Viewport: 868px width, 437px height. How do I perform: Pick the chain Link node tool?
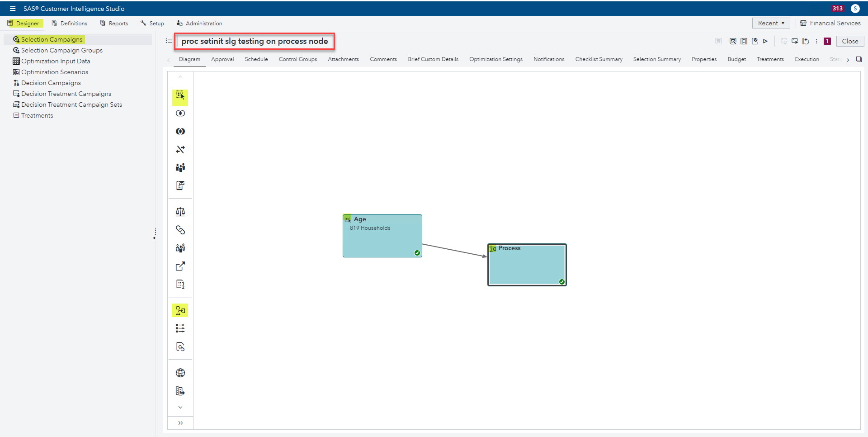point(180,230)
